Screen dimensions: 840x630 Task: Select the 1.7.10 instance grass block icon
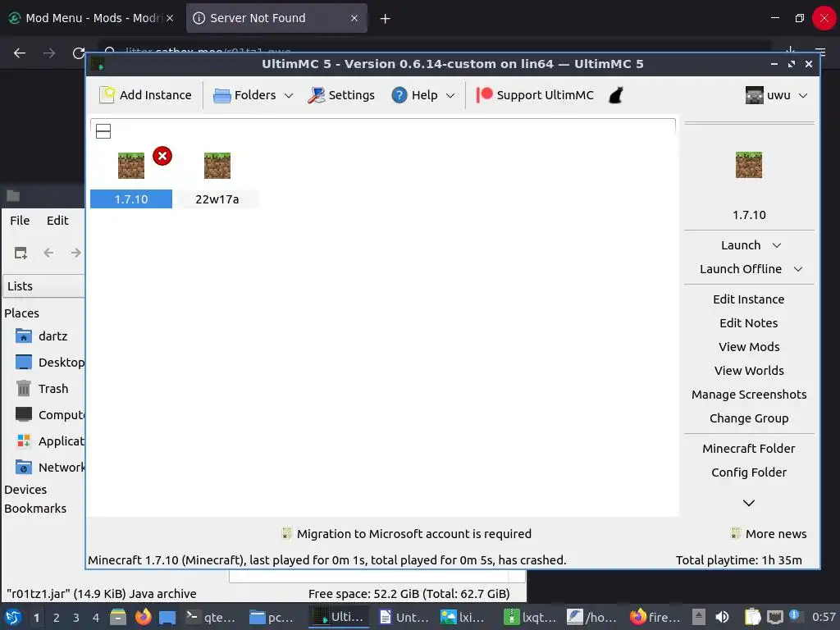(x=131, y=165)
